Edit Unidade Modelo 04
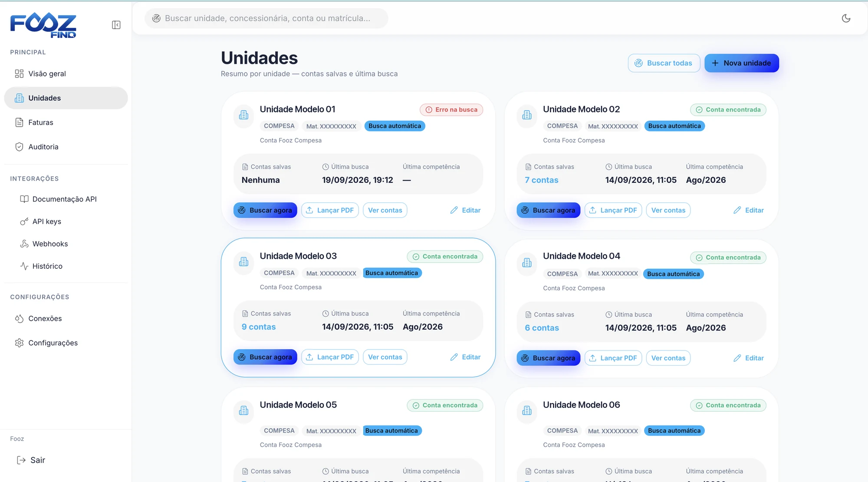Screen dimensions: 868x482 pyautogui.click(x=749, y=358)
